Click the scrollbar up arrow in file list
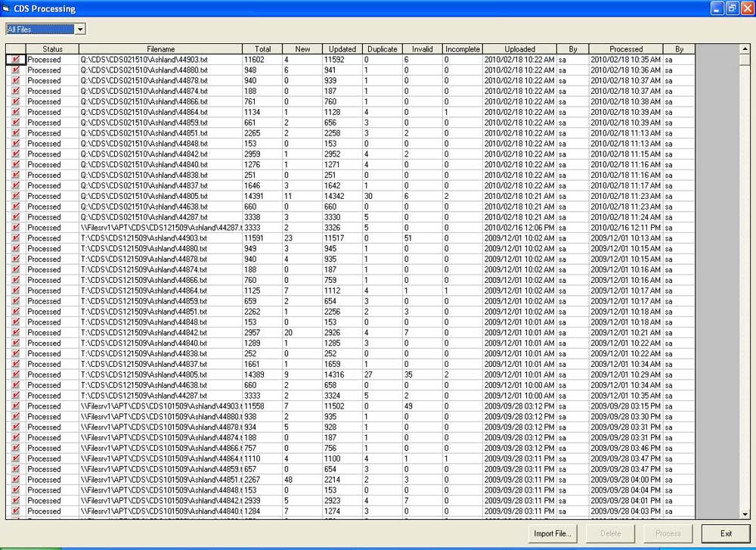756x550 pixels. [745, 49]
